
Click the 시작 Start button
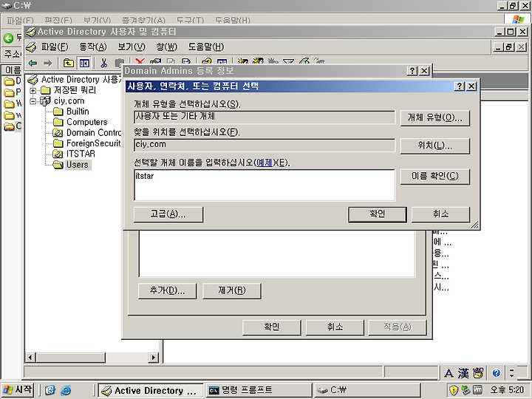pos(17,390)
